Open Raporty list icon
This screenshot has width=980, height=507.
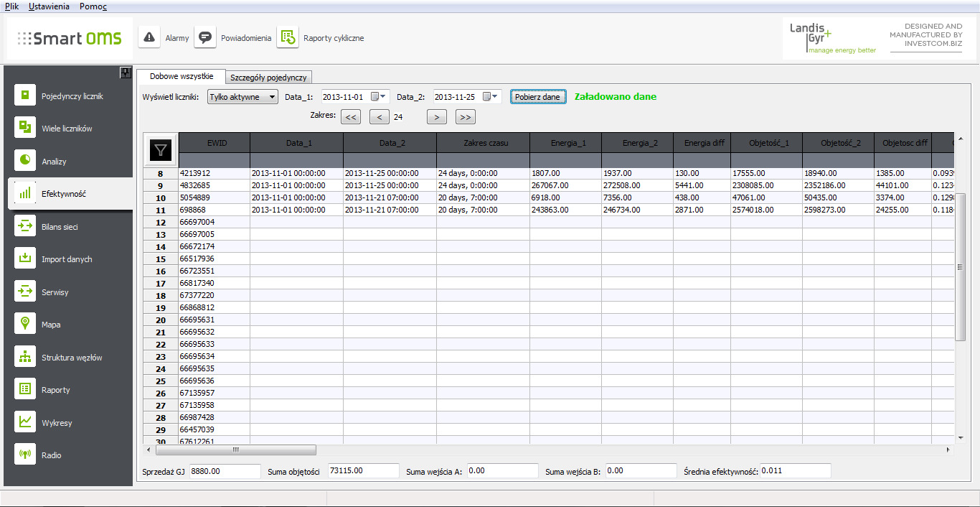click(x=25, y=389)
